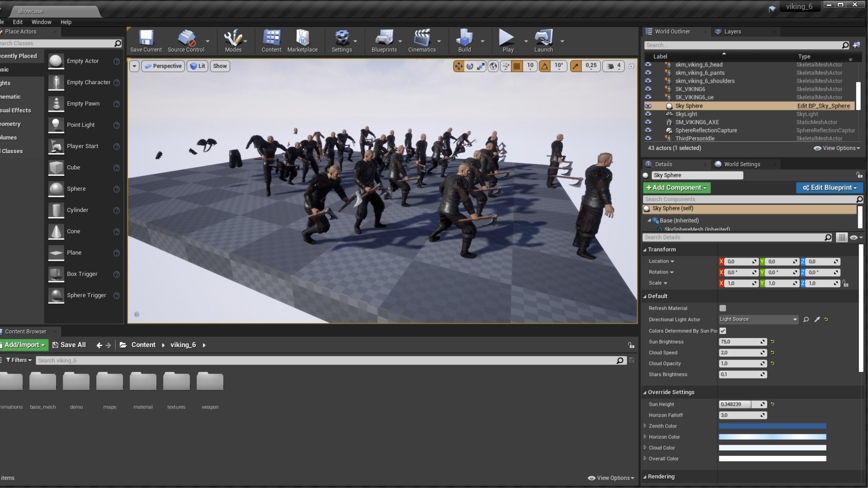Image resolution: width=868 pixels, height=488 pixels.
Task: Click the Horizon Color swatch bar
Action: click(x=772, y=437)
